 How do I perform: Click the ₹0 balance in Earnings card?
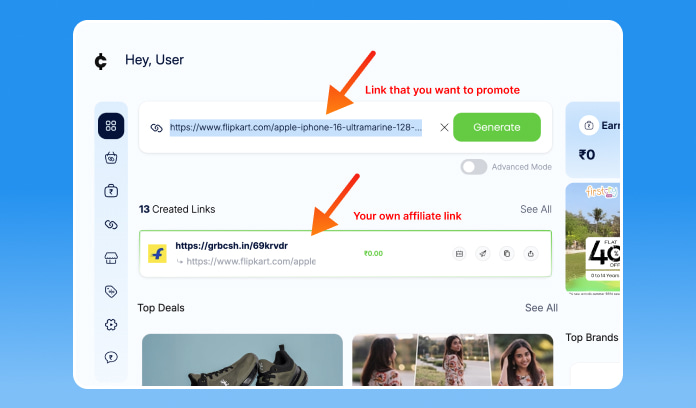tap(587, 154)
